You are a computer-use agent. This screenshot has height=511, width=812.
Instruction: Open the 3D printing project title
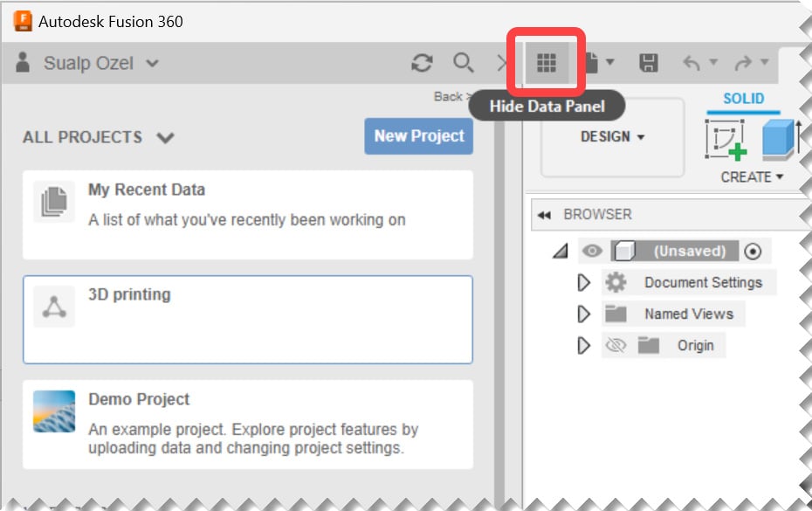(129, 294)
